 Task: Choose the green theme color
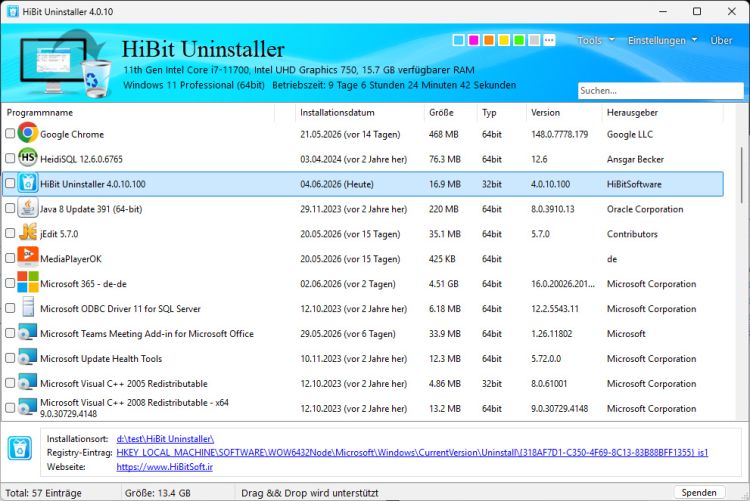519,40
